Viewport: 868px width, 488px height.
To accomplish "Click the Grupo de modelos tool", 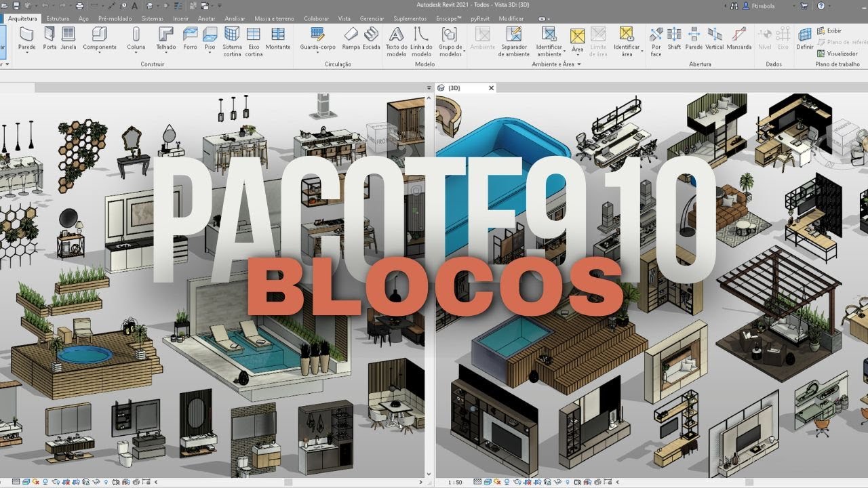I will (450, 42).
